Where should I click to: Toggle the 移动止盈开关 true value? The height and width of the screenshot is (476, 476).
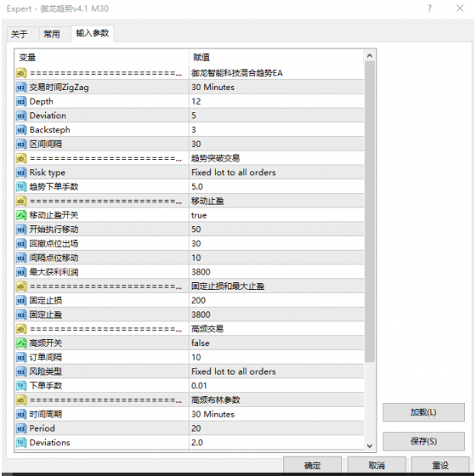pyautogui.click(x=276, y=215)
